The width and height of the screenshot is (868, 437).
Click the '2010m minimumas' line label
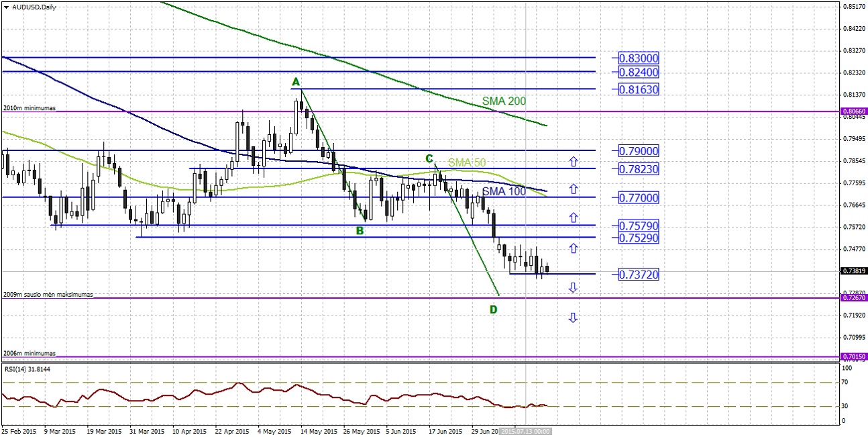[30, 108]
